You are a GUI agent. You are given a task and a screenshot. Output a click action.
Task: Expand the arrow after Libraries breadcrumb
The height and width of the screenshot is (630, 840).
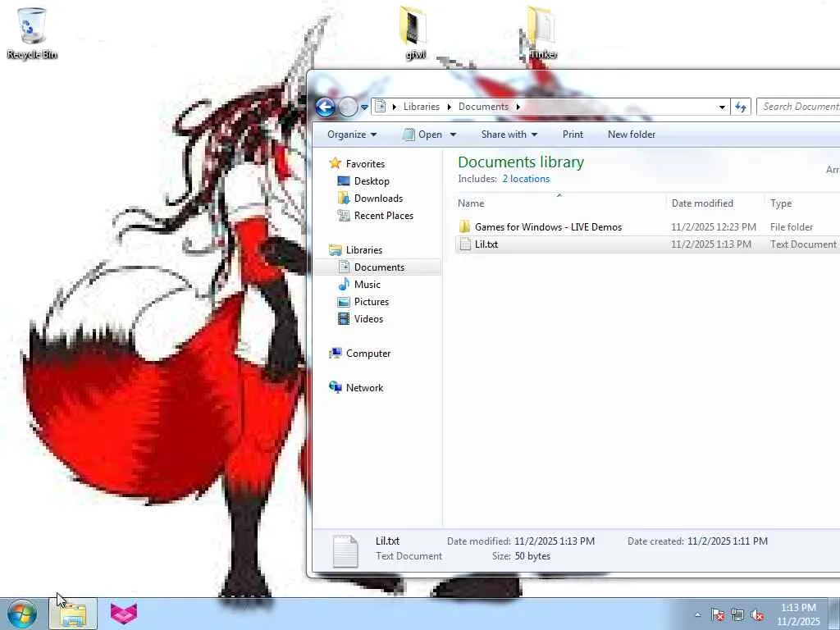(449, 107)
